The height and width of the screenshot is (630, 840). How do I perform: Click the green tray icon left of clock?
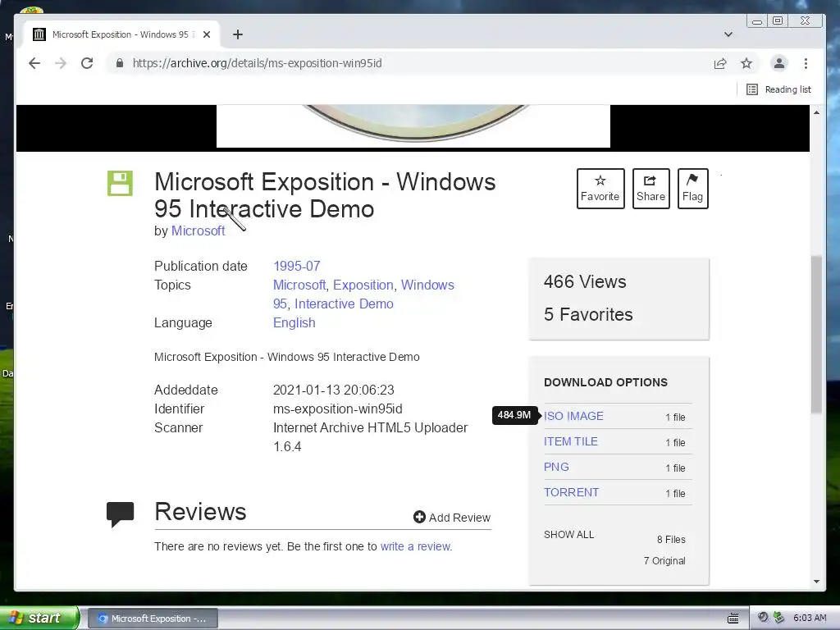tap(779, 618)
